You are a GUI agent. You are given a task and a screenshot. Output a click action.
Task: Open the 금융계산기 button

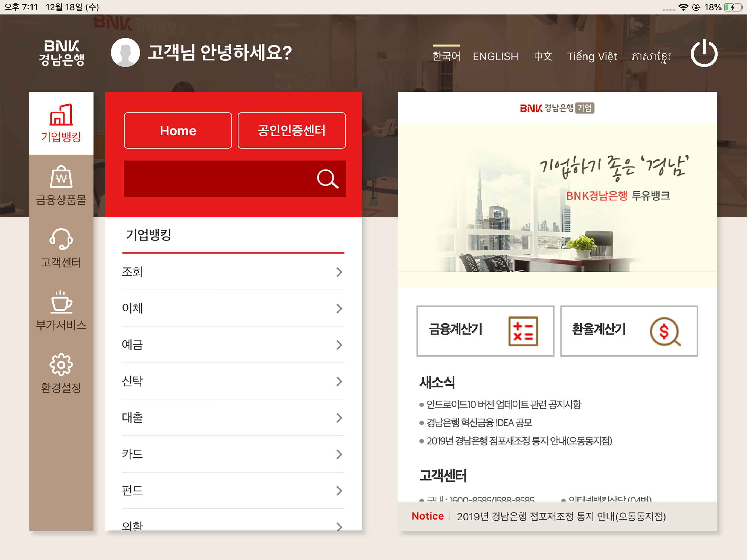click(x=485, y=331)
